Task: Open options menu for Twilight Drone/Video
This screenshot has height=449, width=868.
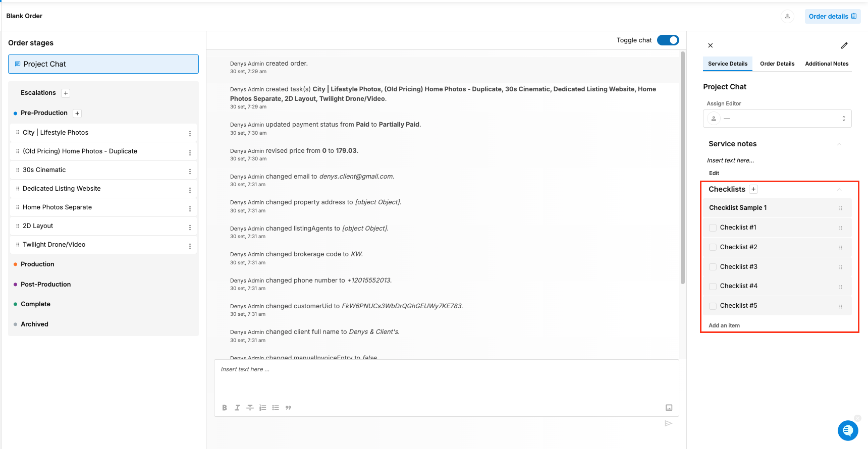Action: click(x=190, y=246)
